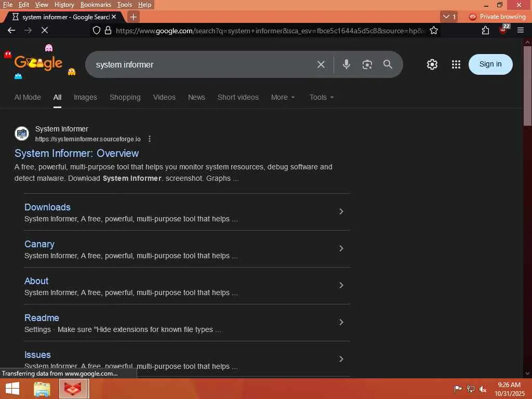
Task: Open the Extensions puzzle icon
Action: (x=486, y=30)
